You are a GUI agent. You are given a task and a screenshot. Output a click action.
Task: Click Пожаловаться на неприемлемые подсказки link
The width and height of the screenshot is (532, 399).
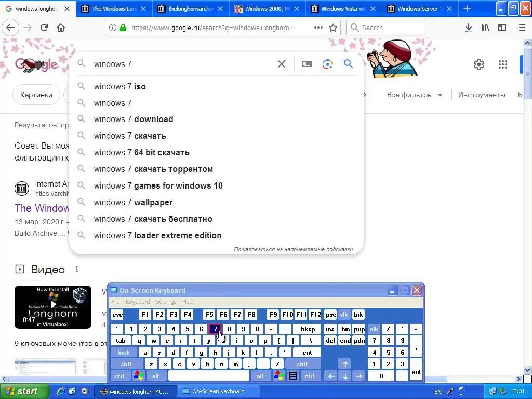tap(293, 249)
